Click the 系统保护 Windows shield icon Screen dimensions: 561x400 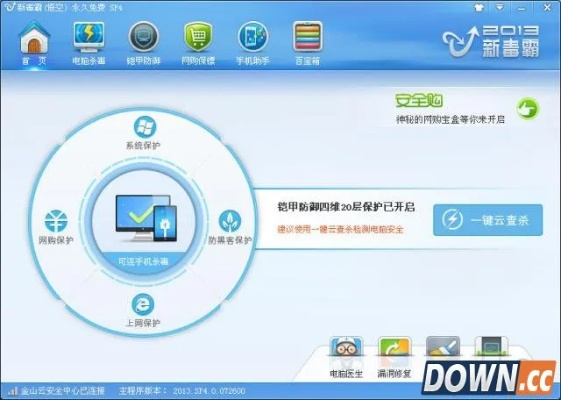[144, 127]
